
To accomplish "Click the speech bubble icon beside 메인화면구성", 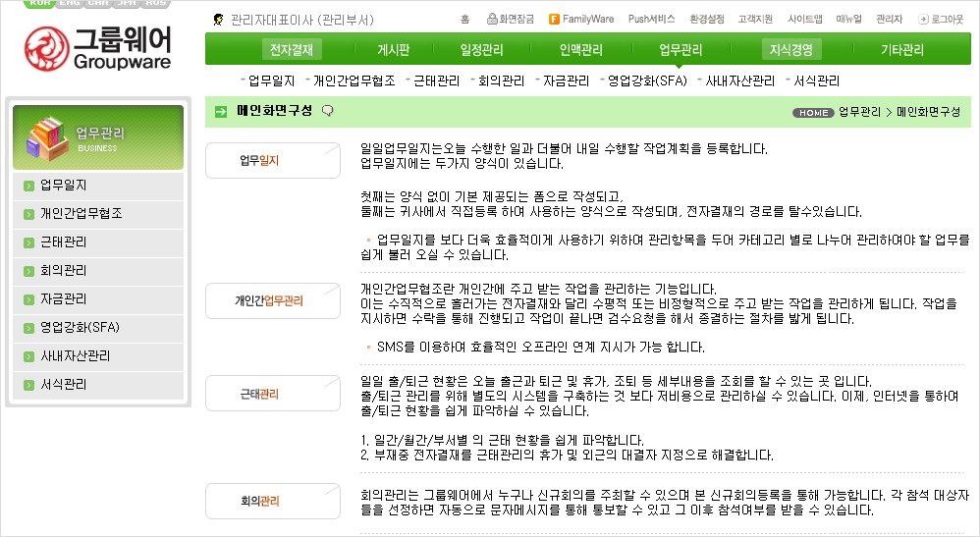I will tap(327, 111).
